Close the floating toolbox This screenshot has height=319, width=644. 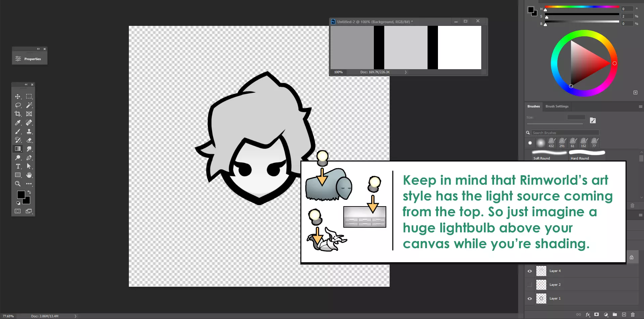pos(32,85)
